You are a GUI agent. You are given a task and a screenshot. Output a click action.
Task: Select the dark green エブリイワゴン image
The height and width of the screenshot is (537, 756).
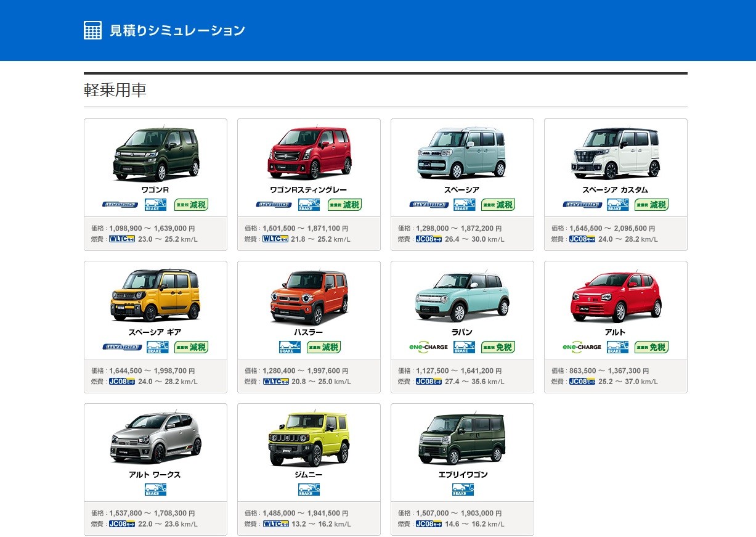point(462,438)
